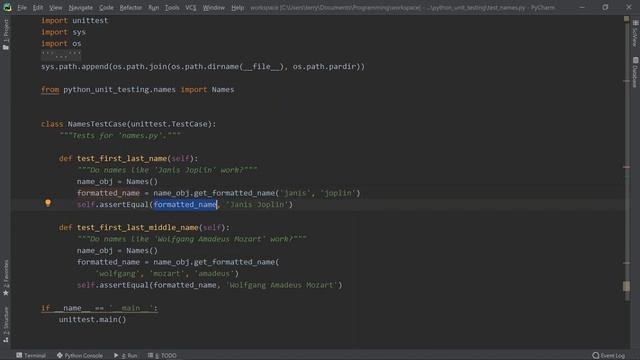Click the "Tests for 'names.py'" docstring

coord(120,136)
